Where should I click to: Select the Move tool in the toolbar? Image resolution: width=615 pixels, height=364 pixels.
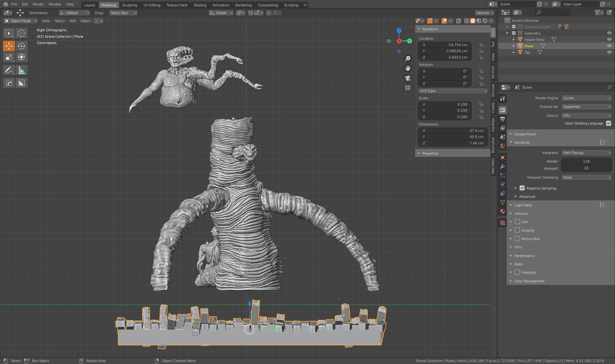click(x=9, y=46)
